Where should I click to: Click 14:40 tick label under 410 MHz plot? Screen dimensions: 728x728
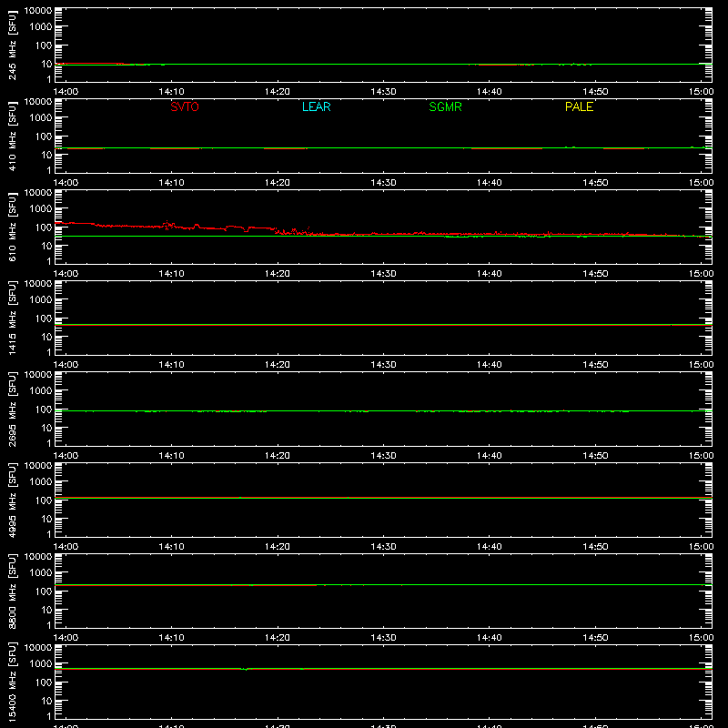coord(490,183)
